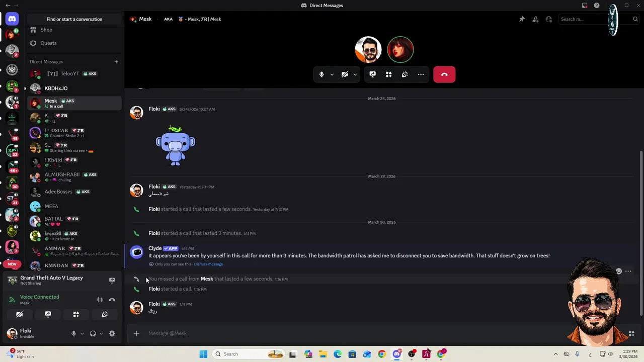Open soundboard from voice panel button
Screen dimensions: 644x362
click(x=105, y=314)
